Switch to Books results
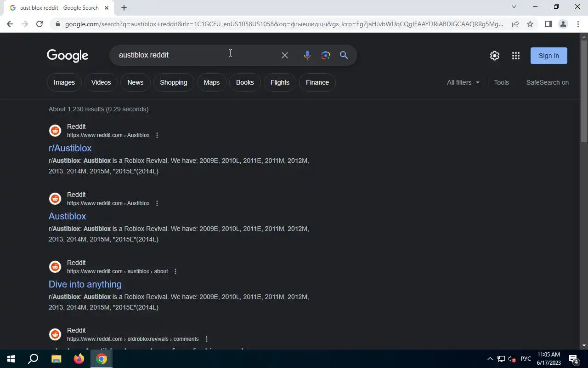 point(245,82)
